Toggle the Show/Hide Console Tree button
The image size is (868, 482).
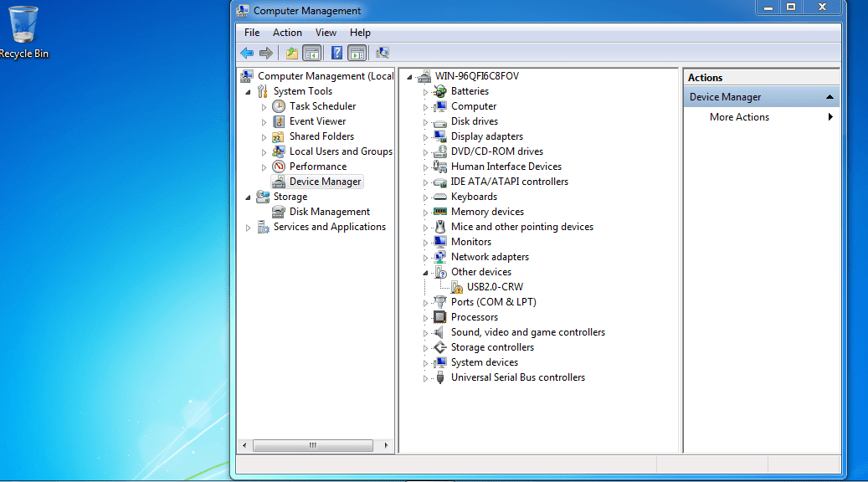312,54
